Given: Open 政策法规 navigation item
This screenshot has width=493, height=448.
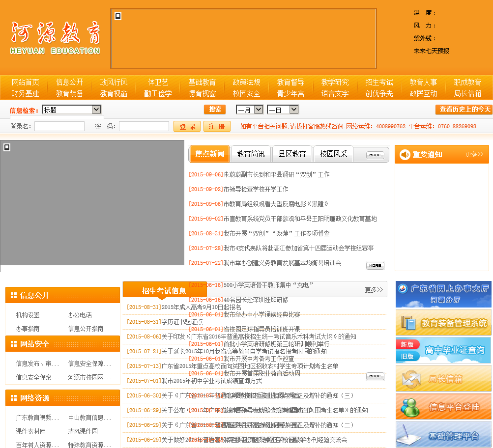Looking at the screenshot, I should click(x=247, y=83).
